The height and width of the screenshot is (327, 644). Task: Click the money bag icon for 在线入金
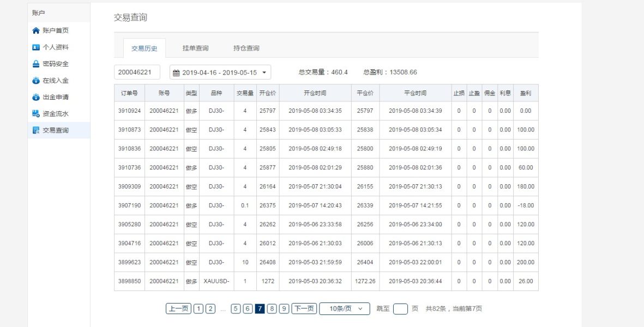(36, 81)
